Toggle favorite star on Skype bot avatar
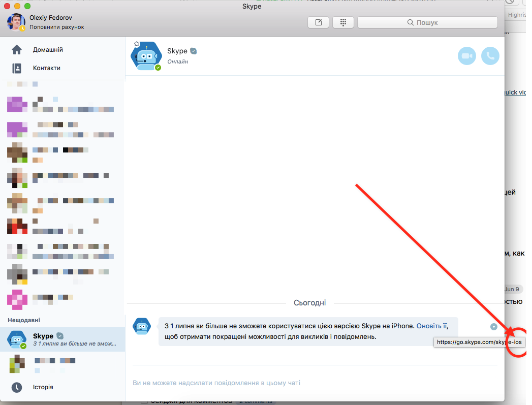 (x=137, y=44)
